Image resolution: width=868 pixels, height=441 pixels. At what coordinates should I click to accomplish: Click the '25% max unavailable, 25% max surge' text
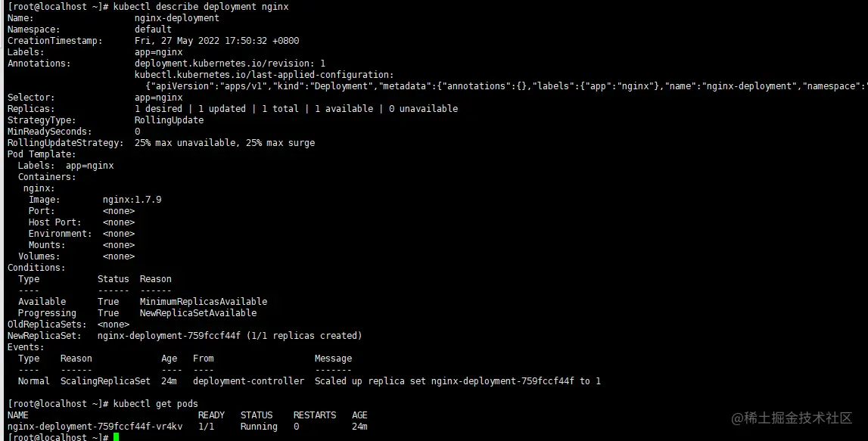tap(225, 143)
